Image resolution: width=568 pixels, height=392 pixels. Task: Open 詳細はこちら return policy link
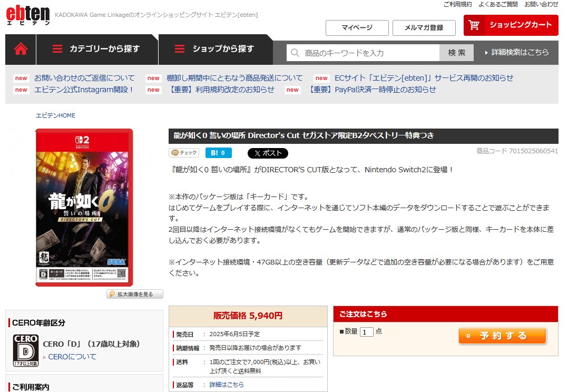[x=227, y=385]
